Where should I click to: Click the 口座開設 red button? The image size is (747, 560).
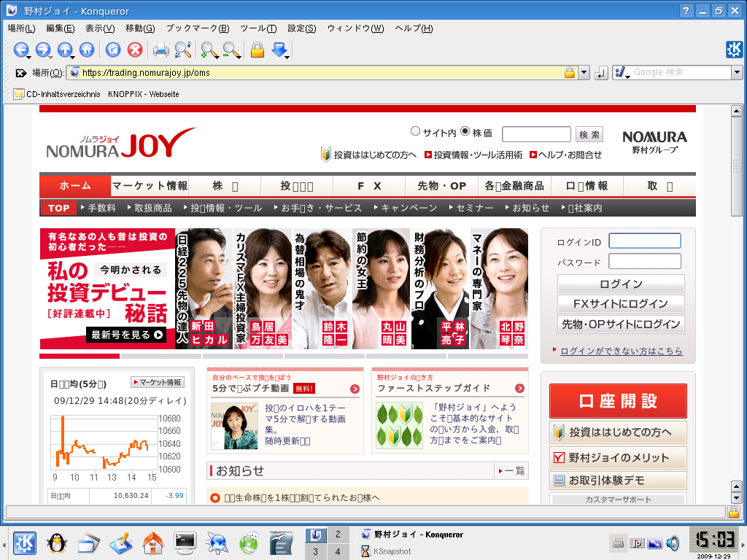[x=618, y=401]
